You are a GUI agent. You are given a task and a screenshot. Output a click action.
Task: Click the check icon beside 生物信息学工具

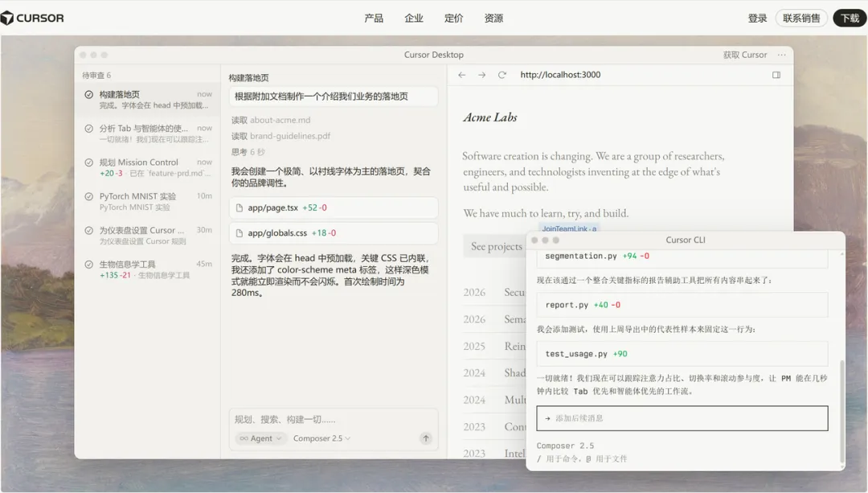[88, 265]
